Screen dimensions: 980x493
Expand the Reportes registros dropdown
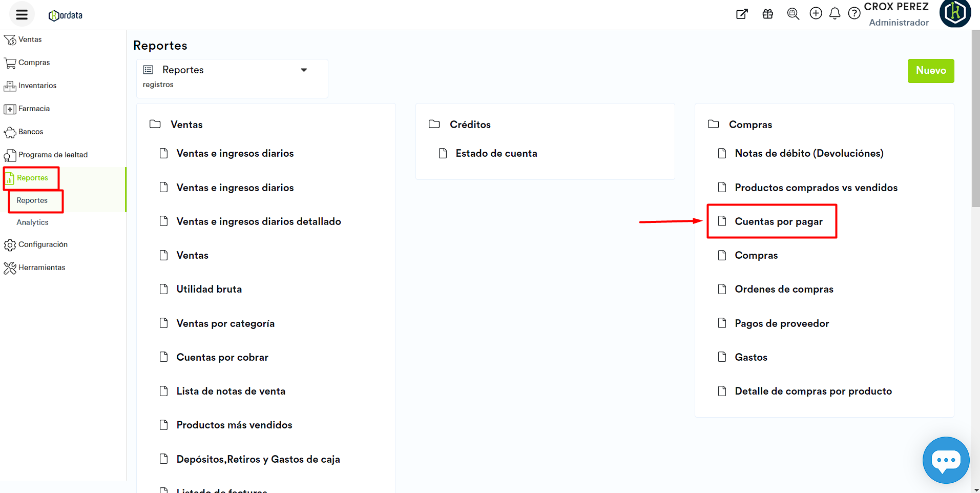tap(304, 70)
